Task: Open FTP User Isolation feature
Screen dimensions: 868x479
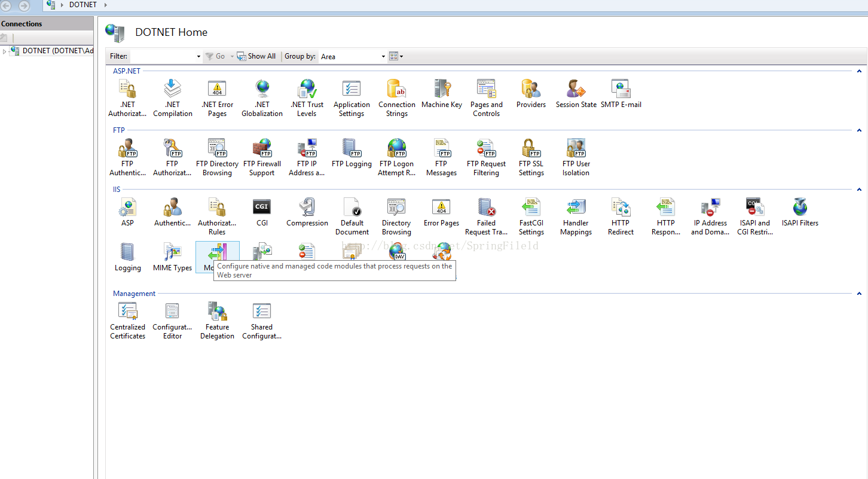Action: click(576, 158)
